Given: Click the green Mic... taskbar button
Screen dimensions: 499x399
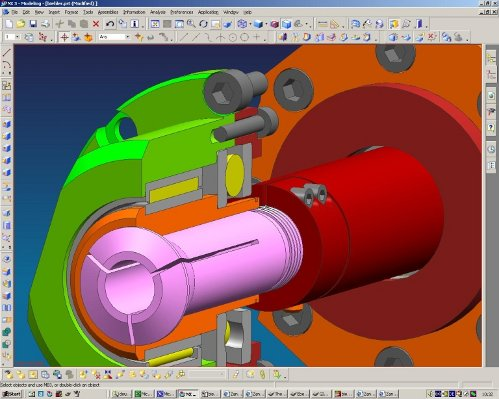Looking at the screenshot, I should 144,394.
